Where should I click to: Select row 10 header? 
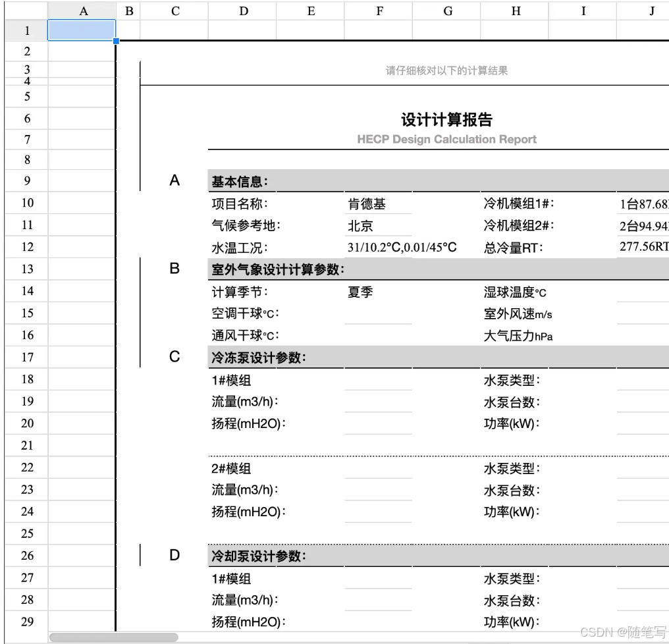(27, 202)
